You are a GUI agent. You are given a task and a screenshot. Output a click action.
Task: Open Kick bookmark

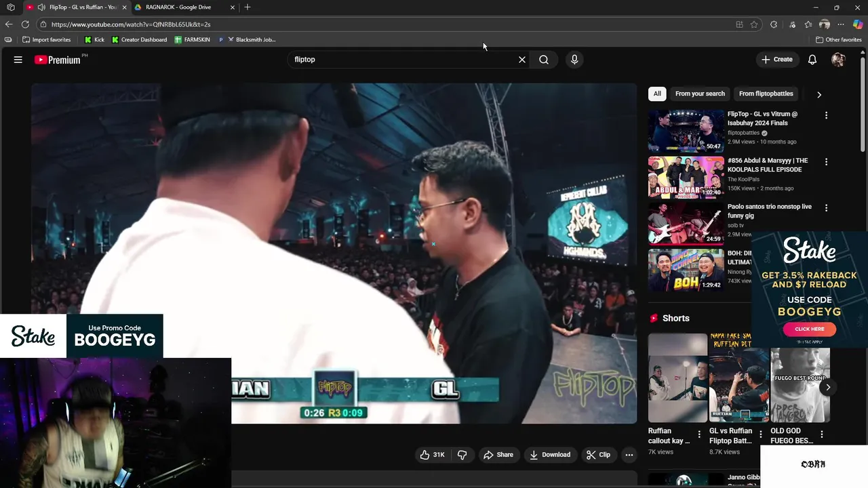tap(94, 40)
